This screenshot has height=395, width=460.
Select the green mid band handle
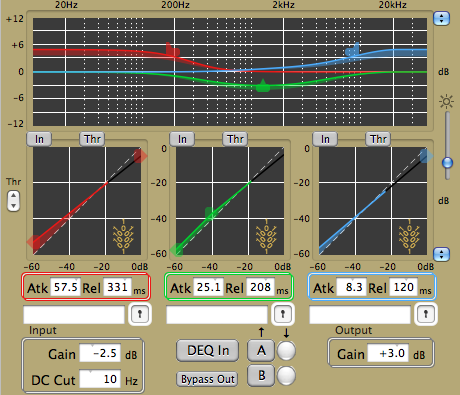point(263,86)
